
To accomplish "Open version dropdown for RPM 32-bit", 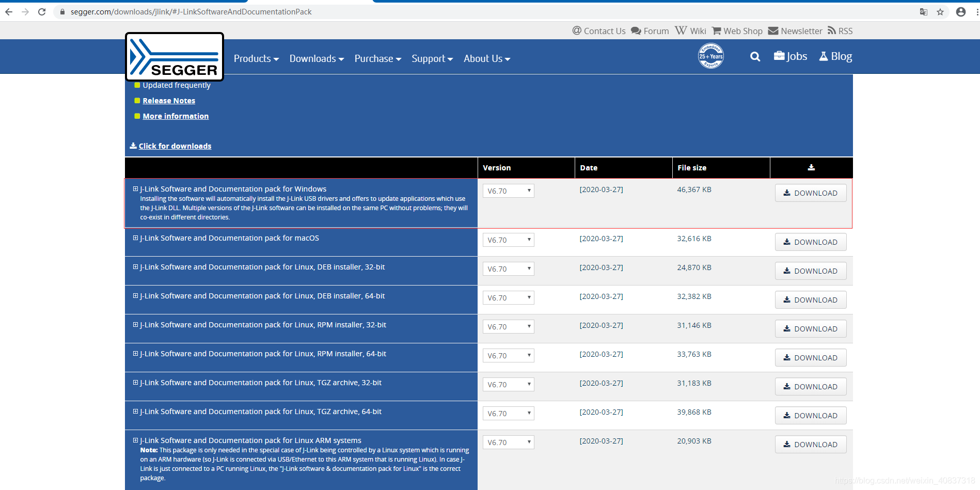I will [x=509, y=327].
